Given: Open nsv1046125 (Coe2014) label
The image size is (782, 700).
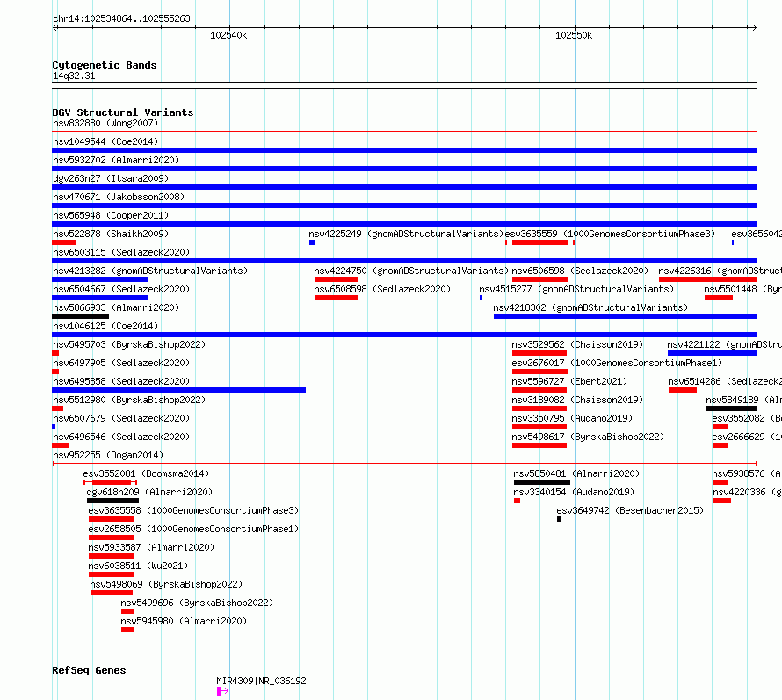Looking at the screenshot, I should click(x=105, y=326).
